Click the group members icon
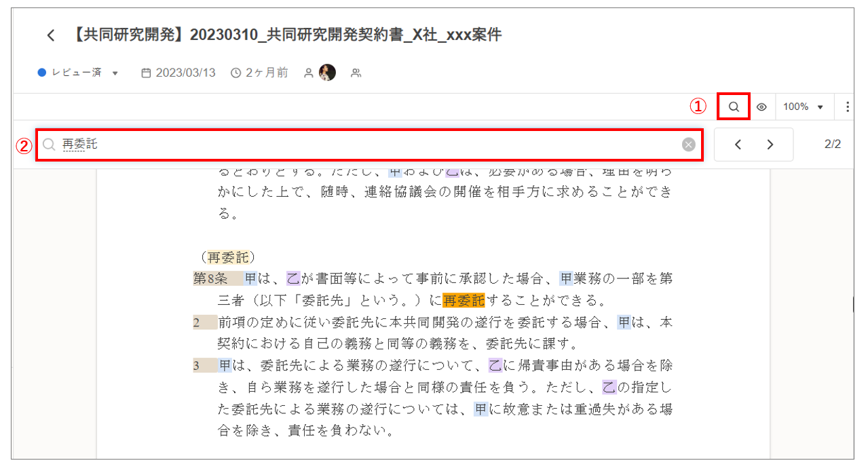This screenshot has height=467, width=868. point(356,73)
